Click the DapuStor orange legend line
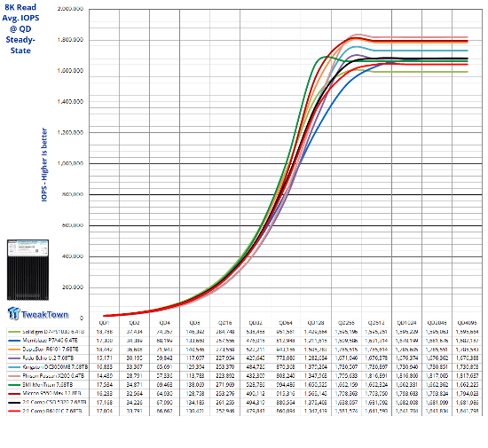 pos(14,350)
